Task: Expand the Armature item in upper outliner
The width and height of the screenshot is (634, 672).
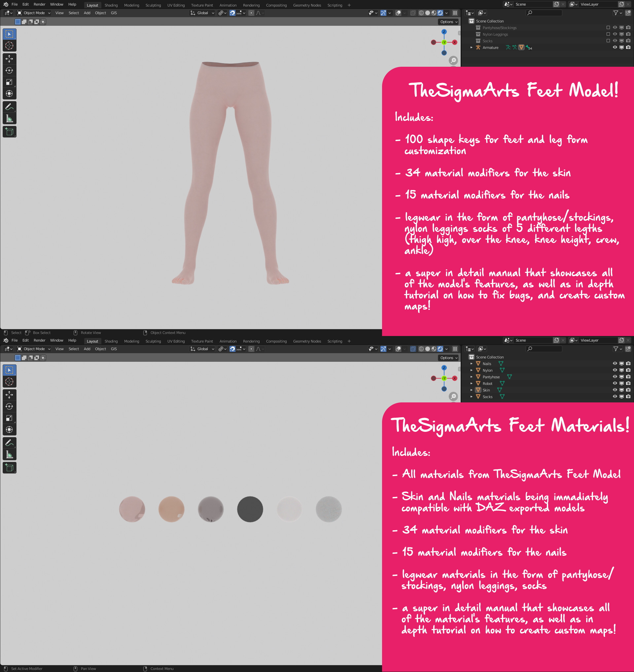Action: pyautogui.click(x=472, y=47)
